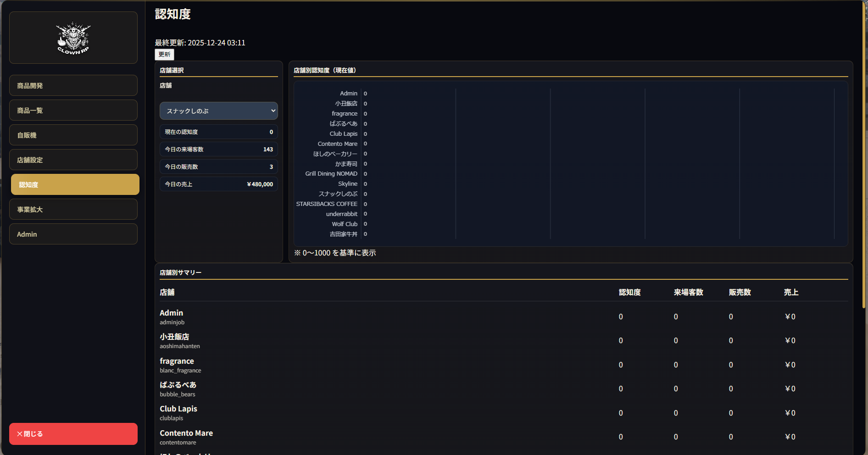Image resolution: width=868 pixels, height=455 pixels.
Task: Open the Admin sidebar page
Action: pyautogui.click(x=73, y=234)
